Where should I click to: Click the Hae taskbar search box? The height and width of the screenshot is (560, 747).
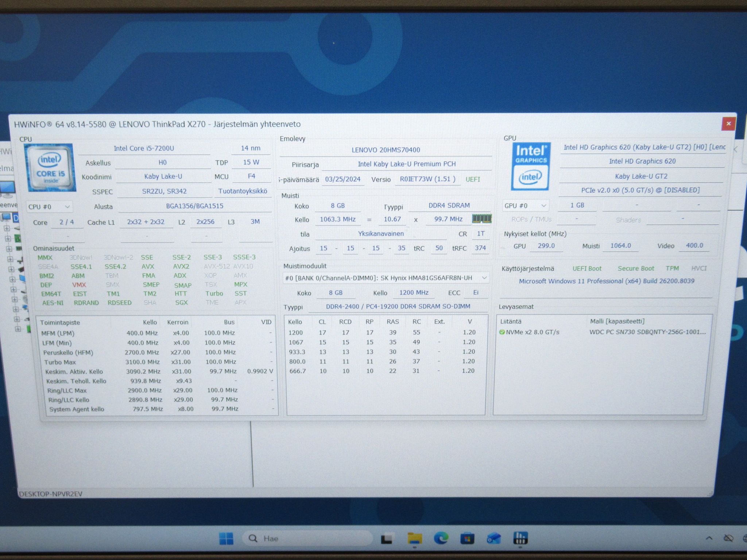click(307, 538)
